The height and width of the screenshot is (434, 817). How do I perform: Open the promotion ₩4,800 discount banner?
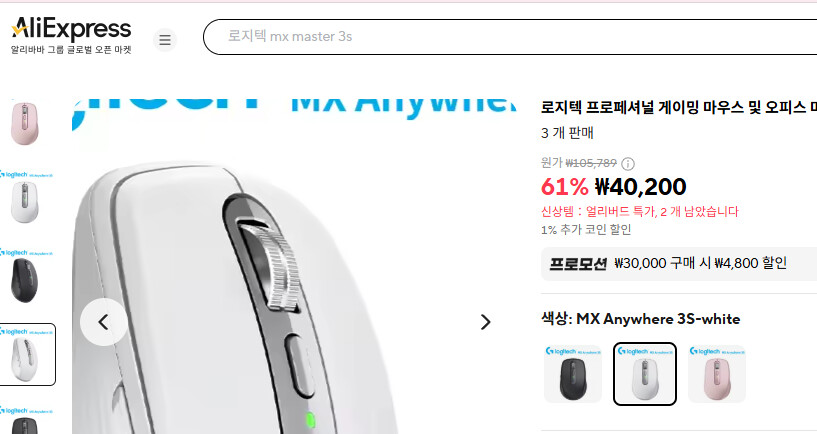679,264
